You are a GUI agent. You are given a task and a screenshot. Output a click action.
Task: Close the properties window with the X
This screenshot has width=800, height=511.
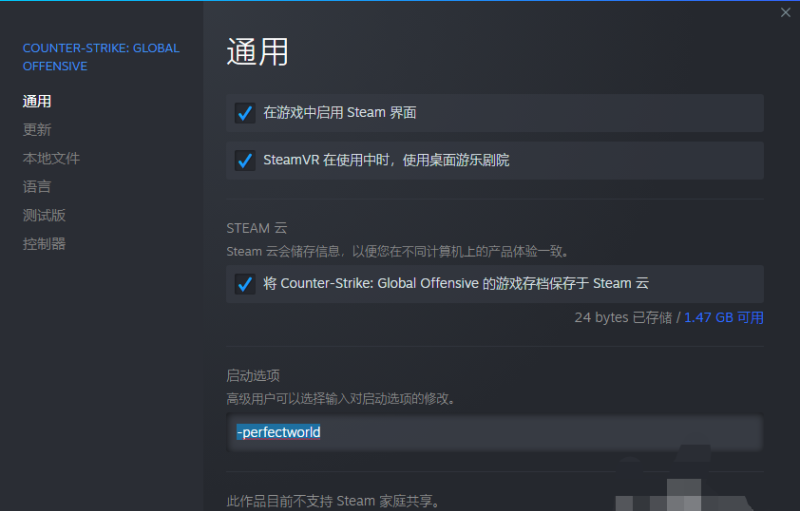(785, 13)
